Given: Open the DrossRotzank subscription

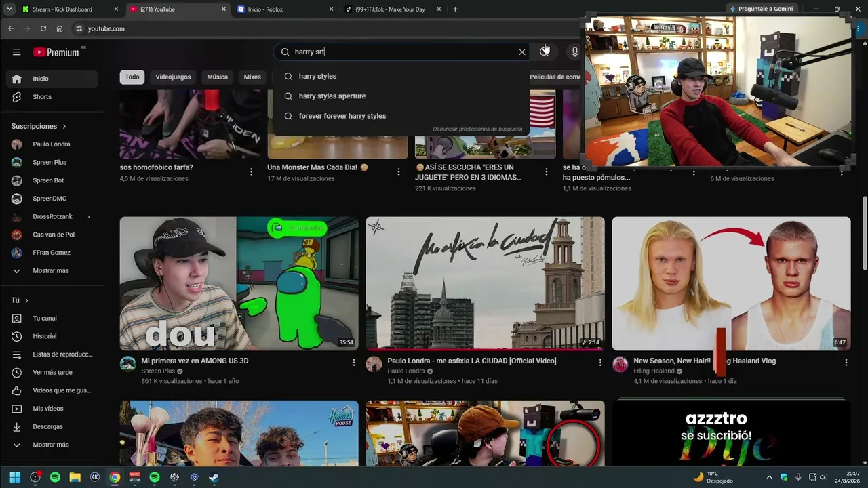Looking at the screenshot, I should (52, 217).
